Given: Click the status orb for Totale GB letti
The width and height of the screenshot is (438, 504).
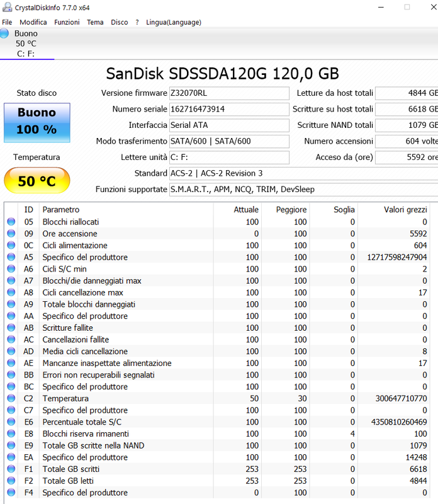Looking at the screenshot, I should point(11,480).
